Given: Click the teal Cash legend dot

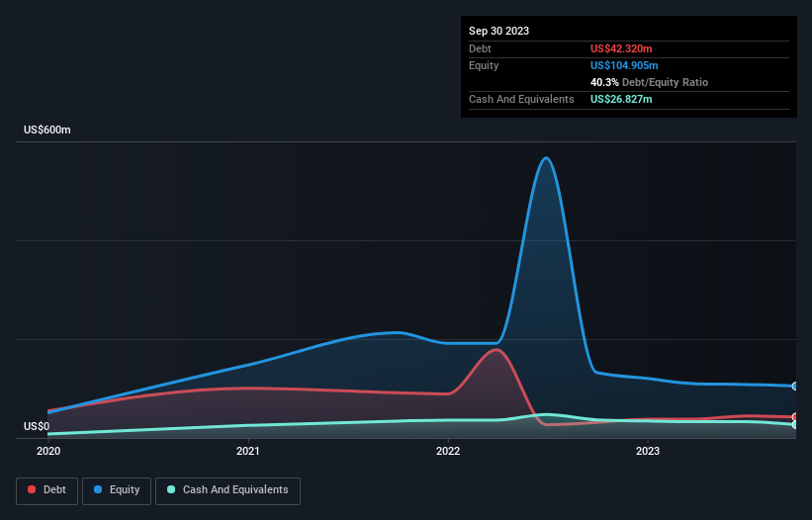Looking at the screenshot, I should click(x=171, y=489).
